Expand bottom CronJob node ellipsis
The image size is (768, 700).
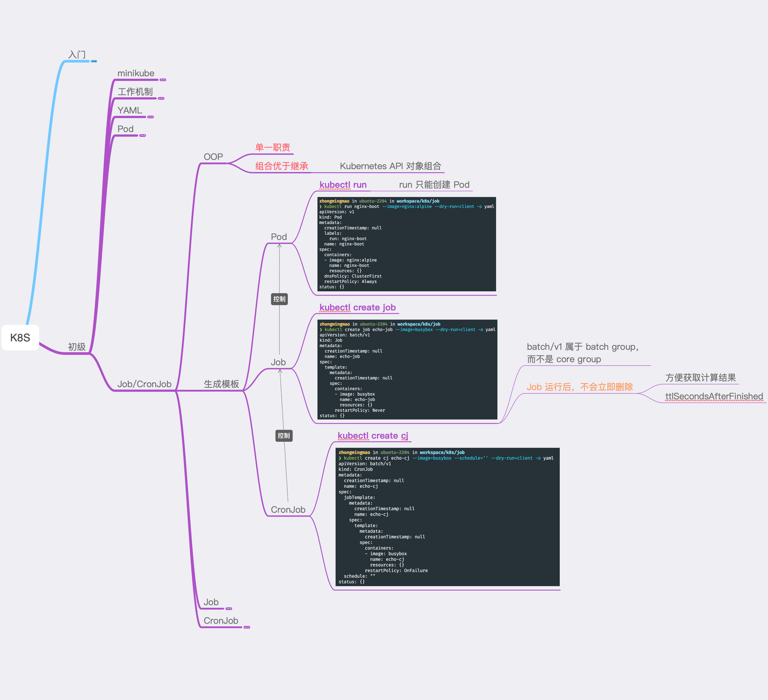tap(247, 627)
